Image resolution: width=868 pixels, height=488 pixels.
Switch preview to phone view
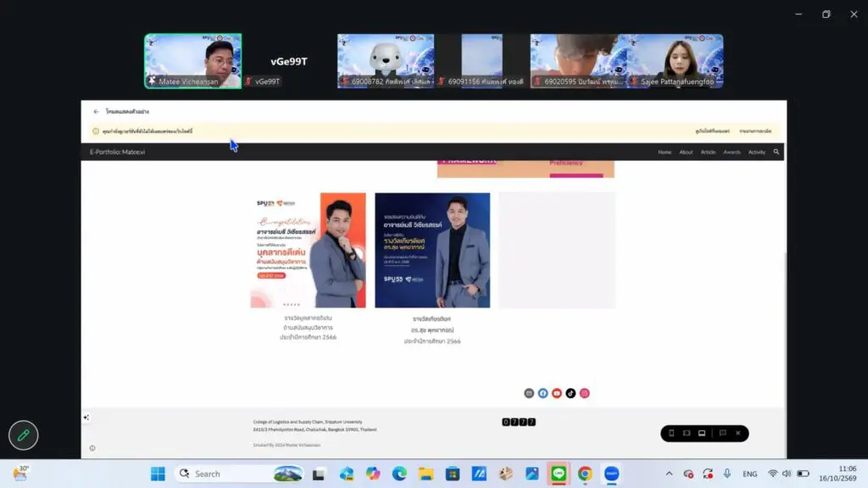pos(671,433)
